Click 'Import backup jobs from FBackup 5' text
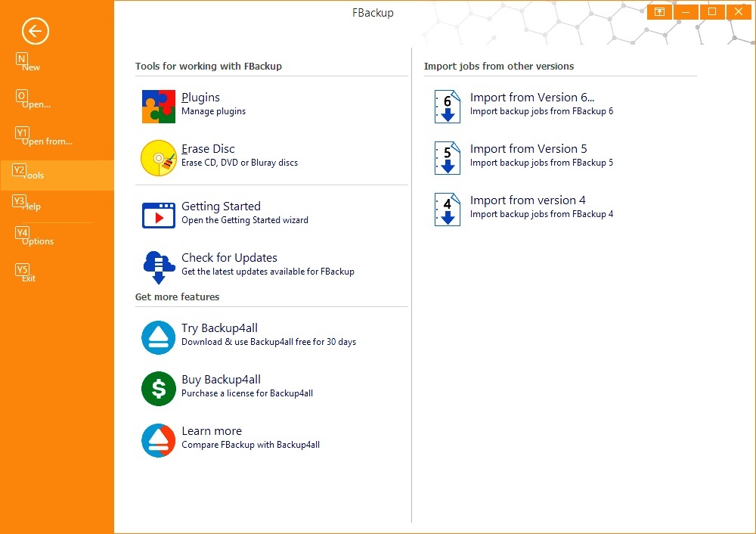Image resolution: width=756 pixels, height=534 pixels. tap(542, 163)
